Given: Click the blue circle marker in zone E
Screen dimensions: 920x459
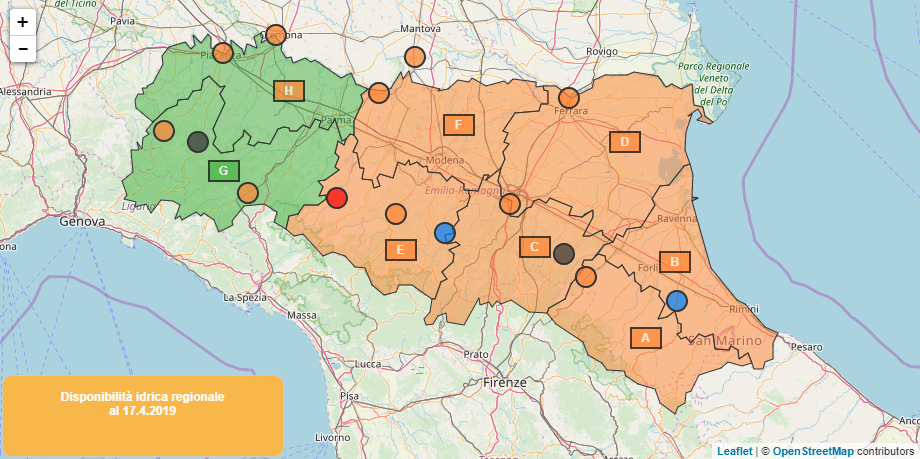Looking at the screenshot, I should [445, 232].
